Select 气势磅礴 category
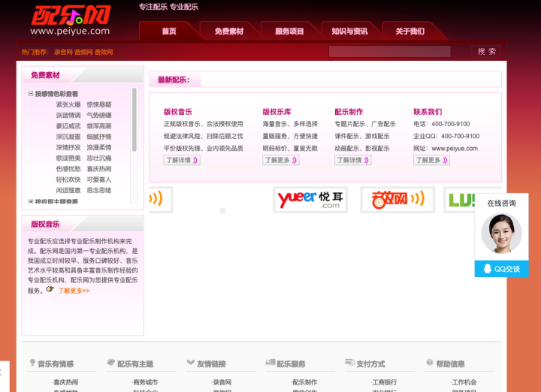Viewport: 541px width, 392px height. [99, 115]
